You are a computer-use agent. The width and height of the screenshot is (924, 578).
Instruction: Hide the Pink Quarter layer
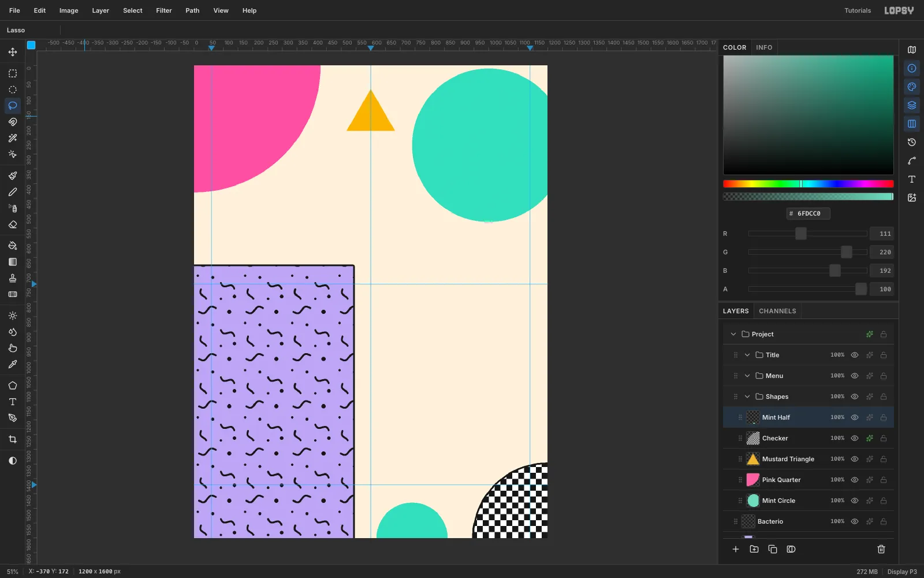coord(855,480)
